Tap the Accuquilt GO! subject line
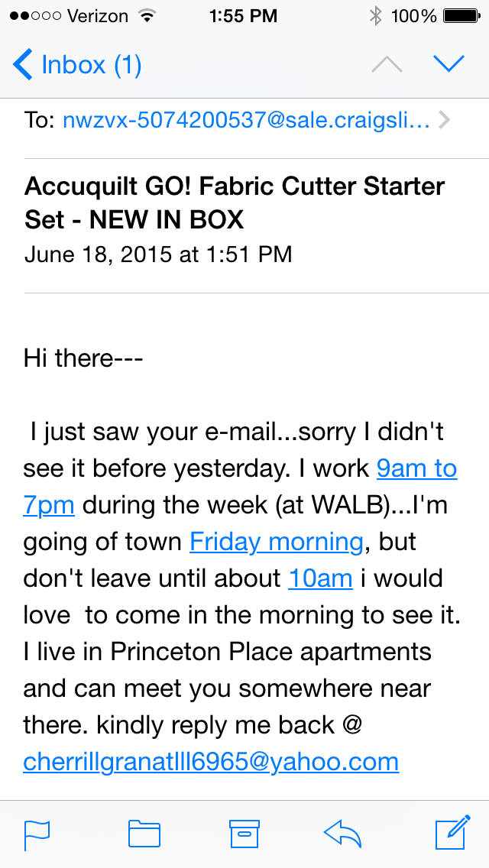Screen dimensions: 489x868 (x=234, y=202)
